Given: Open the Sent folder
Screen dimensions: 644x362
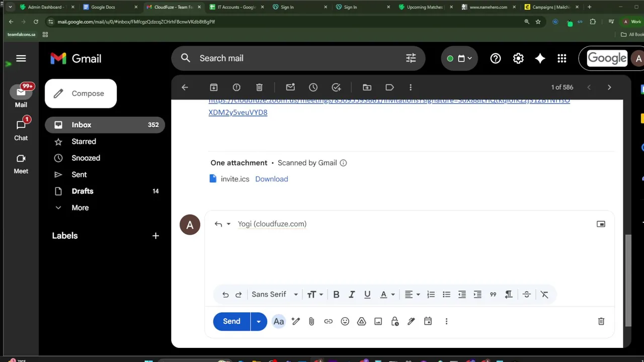Looking at the screenshot, I should coord(105,174).
